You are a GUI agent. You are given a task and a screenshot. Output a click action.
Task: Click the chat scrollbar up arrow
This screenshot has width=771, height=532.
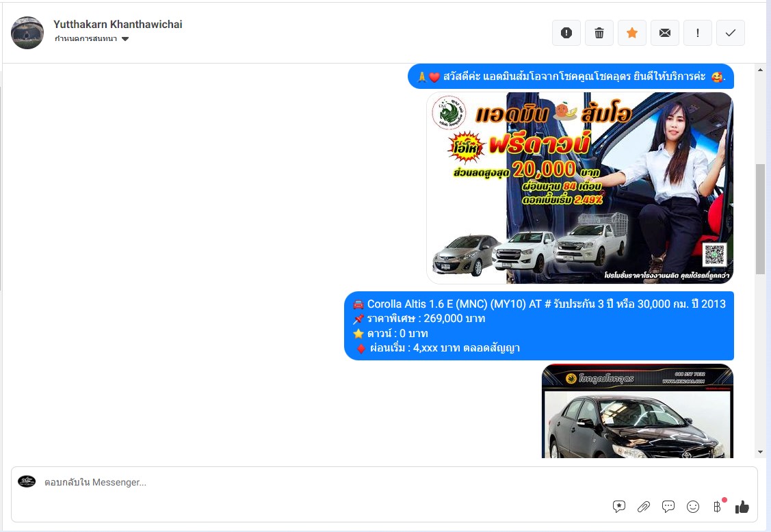pyautogui.click(x=760, y=70)
